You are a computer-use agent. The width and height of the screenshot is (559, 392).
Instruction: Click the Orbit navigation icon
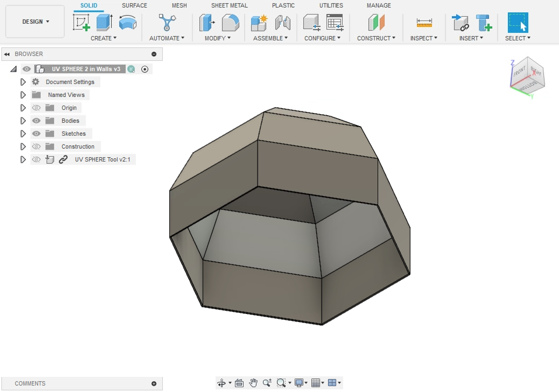click(222, 383)
